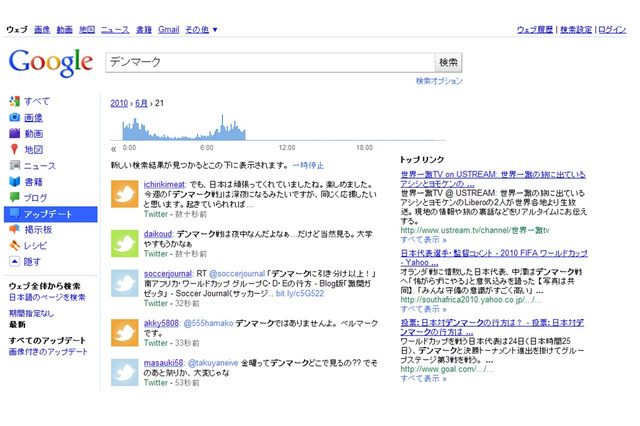Click the book icon beside 書籍
This screenshot has height=426, width=640.
click(x=15, y=182)
